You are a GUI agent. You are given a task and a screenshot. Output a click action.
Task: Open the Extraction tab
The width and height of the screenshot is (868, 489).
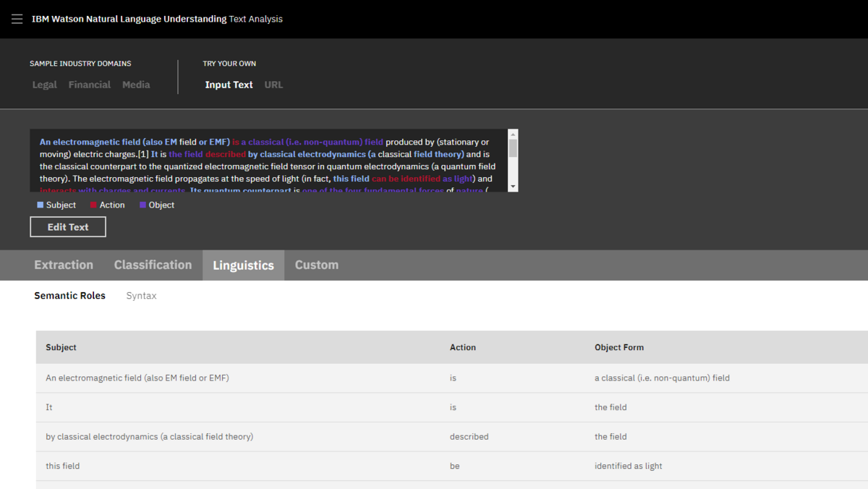[x=64, y=265]
